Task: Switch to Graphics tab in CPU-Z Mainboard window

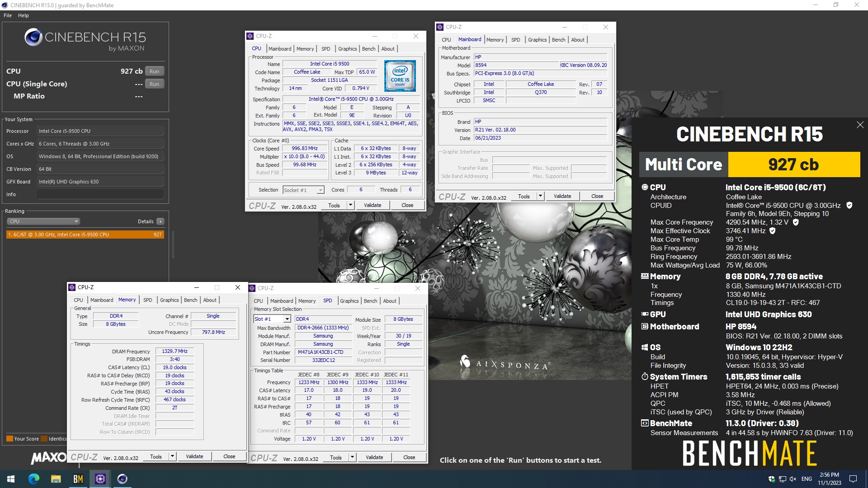Action: point(537,40)
